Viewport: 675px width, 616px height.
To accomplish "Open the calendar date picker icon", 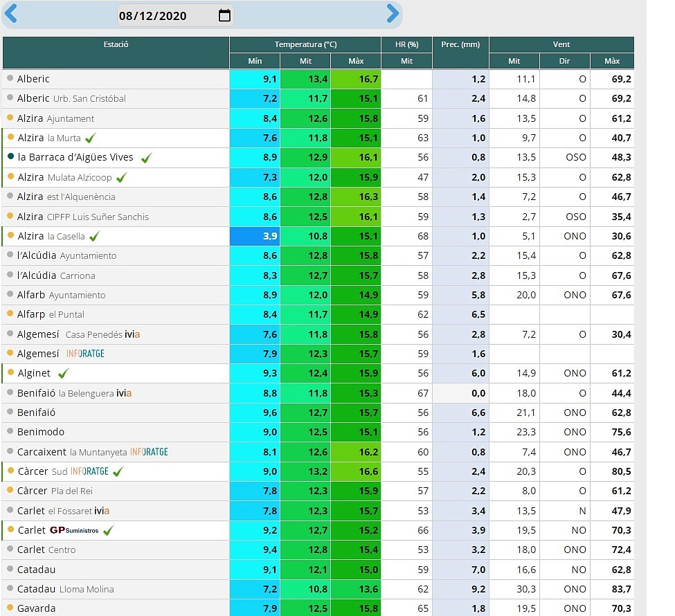I will (x=225, y=15).
